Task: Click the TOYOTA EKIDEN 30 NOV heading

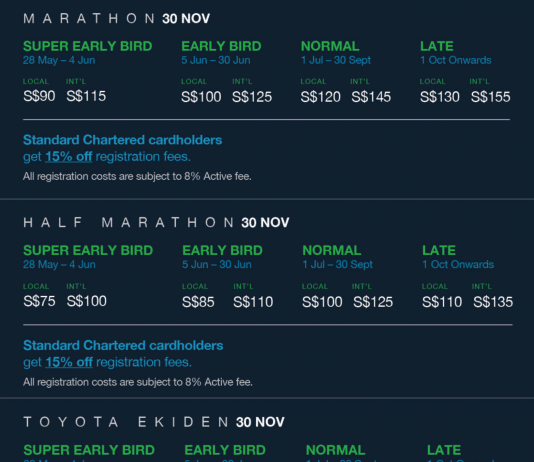Action: pyautogui.click(x=154, y=422)
